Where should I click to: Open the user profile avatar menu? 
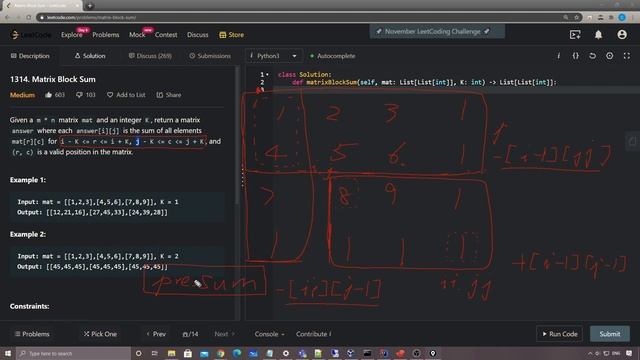(x=622, y=35)
